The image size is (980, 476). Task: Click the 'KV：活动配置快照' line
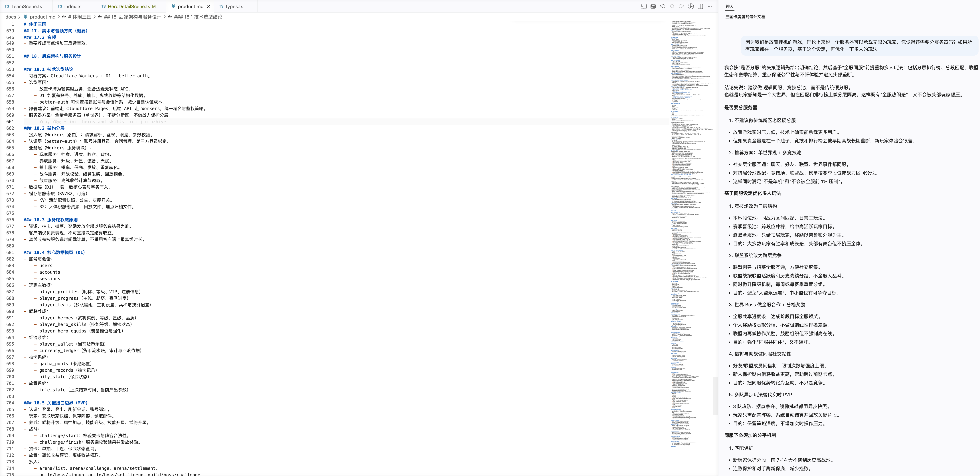(x=74, y=200)
